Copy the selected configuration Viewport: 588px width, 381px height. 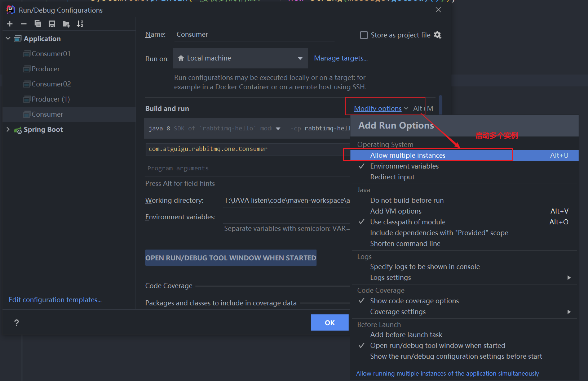[x=38, y=24]
